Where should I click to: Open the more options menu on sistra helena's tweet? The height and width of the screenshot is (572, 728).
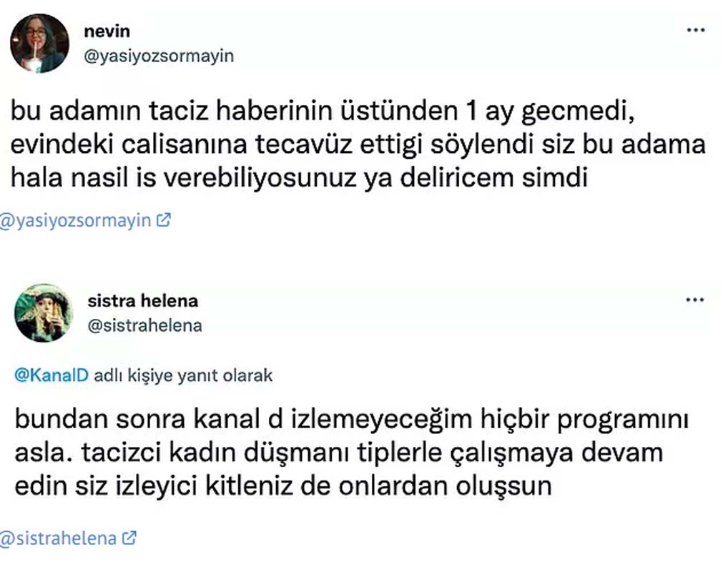[694, 299]
